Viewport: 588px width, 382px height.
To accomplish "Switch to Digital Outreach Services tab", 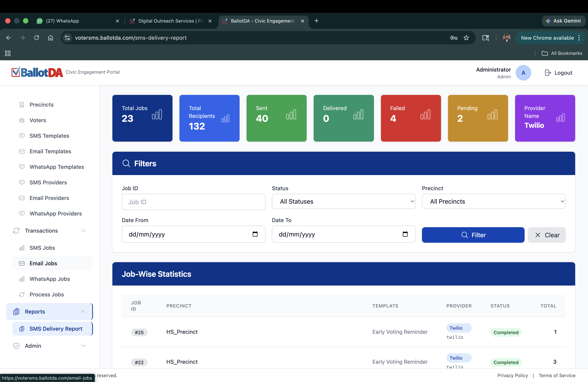I will (171, 21).
